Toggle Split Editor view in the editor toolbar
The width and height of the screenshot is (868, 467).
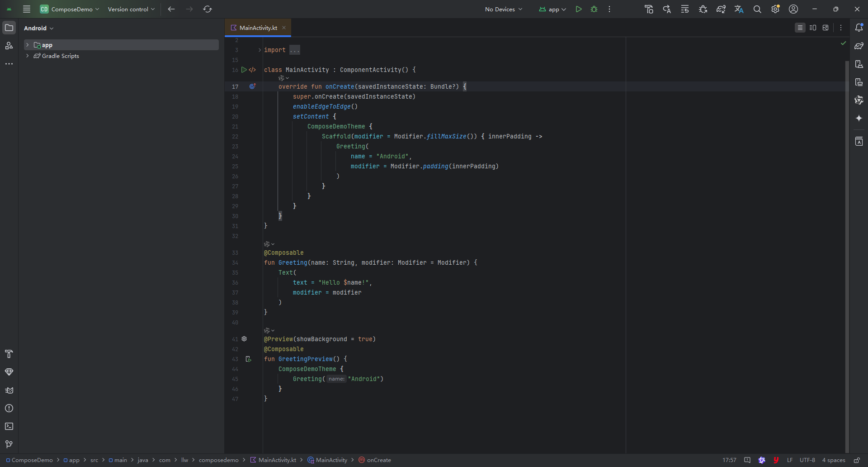tap(812, 28)
